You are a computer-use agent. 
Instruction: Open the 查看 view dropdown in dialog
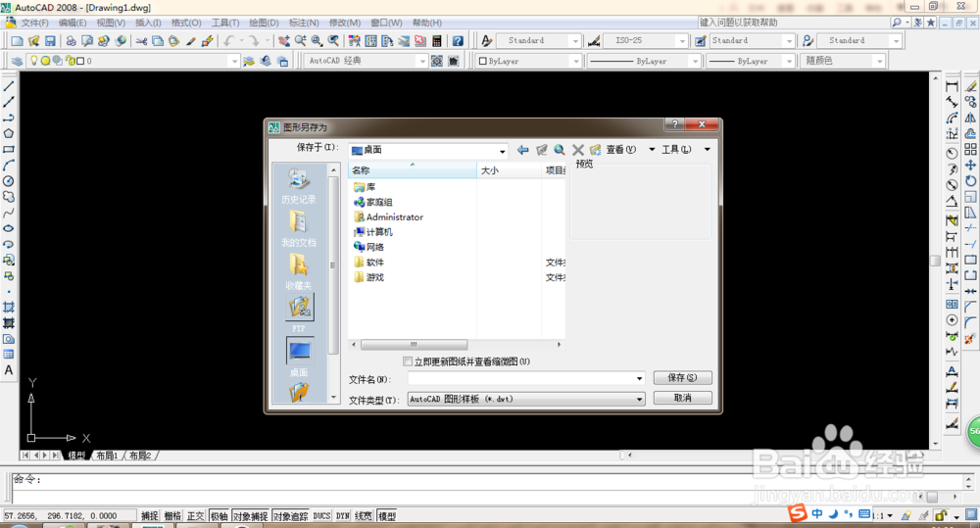pyautogui.click(x=652, y=149)
